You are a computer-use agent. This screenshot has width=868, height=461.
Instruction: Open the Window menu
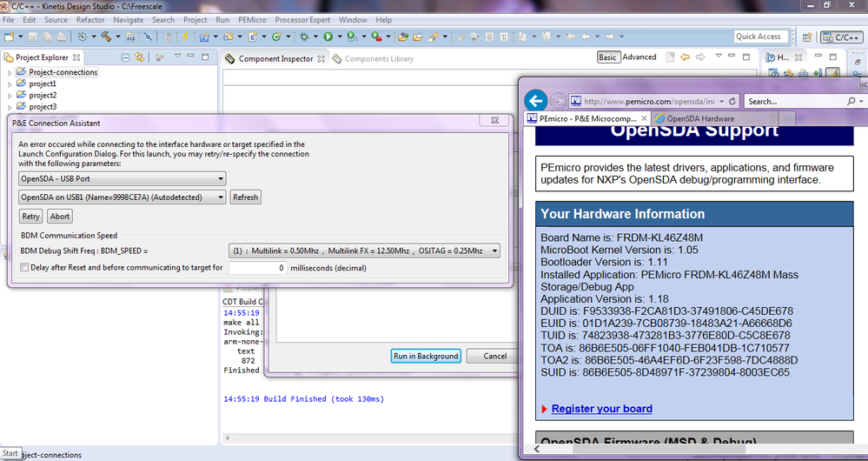(353, 20)
